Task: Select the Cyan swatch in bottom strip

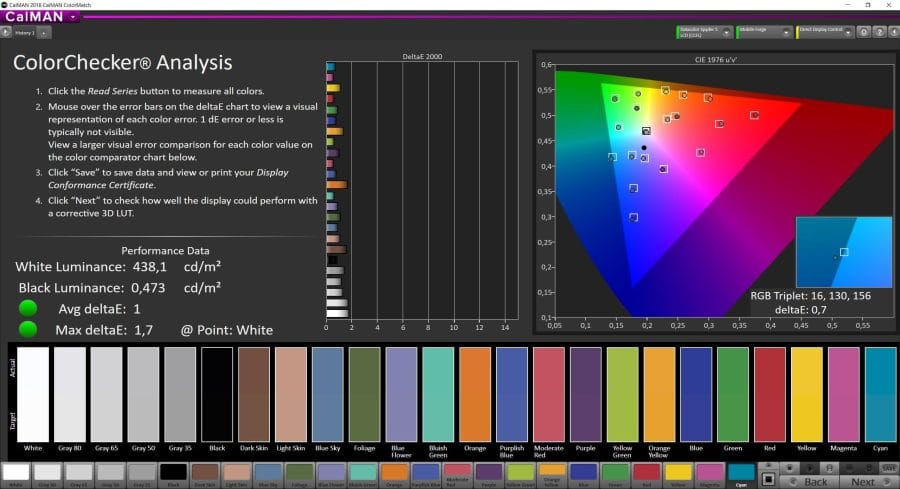Action: (x=741, y=473)
